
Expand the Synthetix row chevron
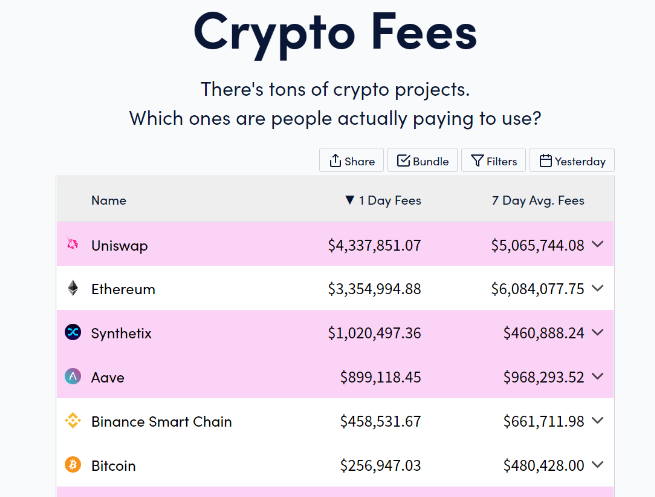click(x=598, y=332)
